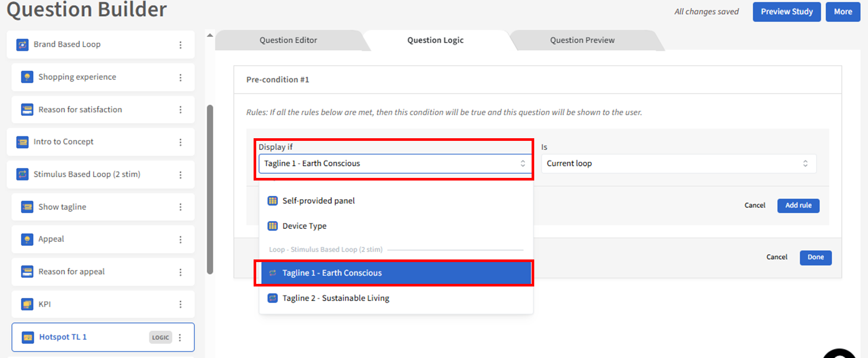This screenshot has width=868, height=358.
Task: Click the Reason for satisfaction icon
Action: pyautogui.click(x=27, y=109)
